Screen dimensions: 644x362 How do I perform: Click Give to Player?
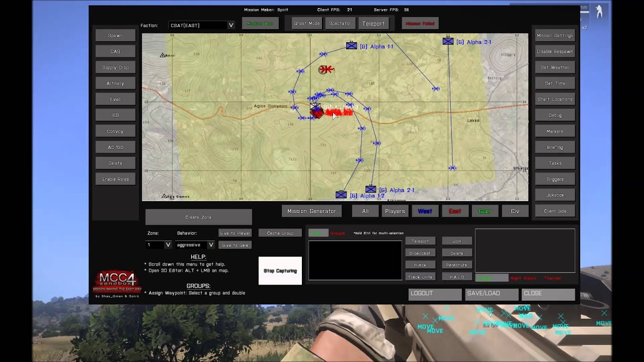pos(235,233)
